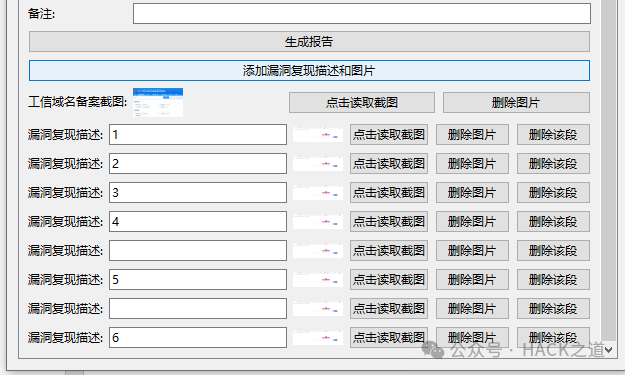
Task: Open the screenshot thumbnail in row 3
Action: point(318,193)
